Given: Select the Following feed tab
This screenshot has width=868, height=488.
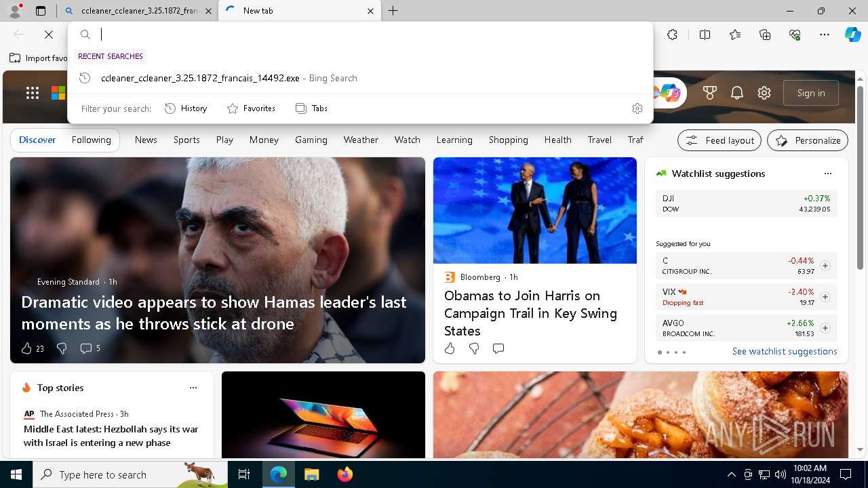Looking at the screenshot, I should tap(92, 140).
